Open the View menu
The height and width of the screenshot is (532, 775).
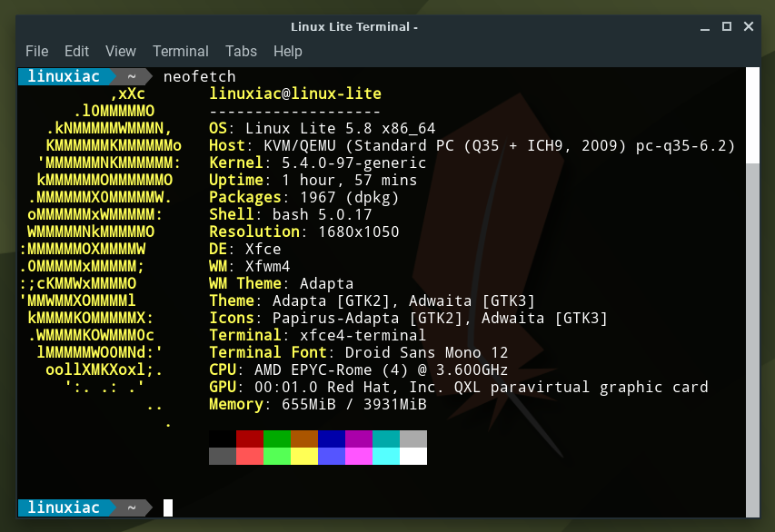(120, 51)
